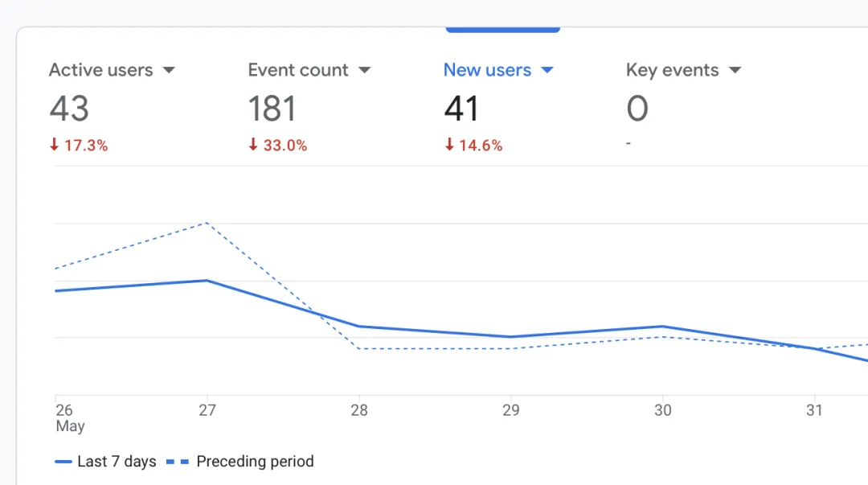The height and width of the screenshot is (485, 868).
Task: Click the 27 date axis label
Action: coord(207,410)
